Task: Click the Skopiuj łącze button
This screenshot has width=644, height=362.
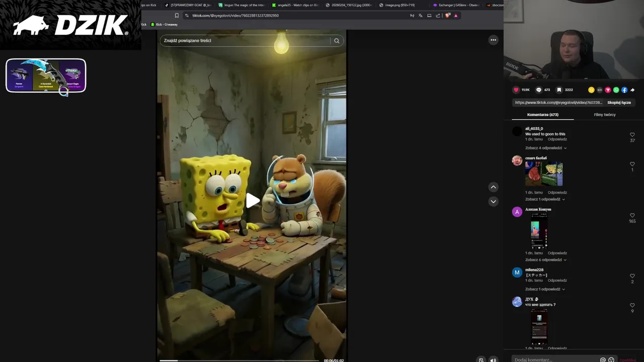Action: click(x=619, y=103)
